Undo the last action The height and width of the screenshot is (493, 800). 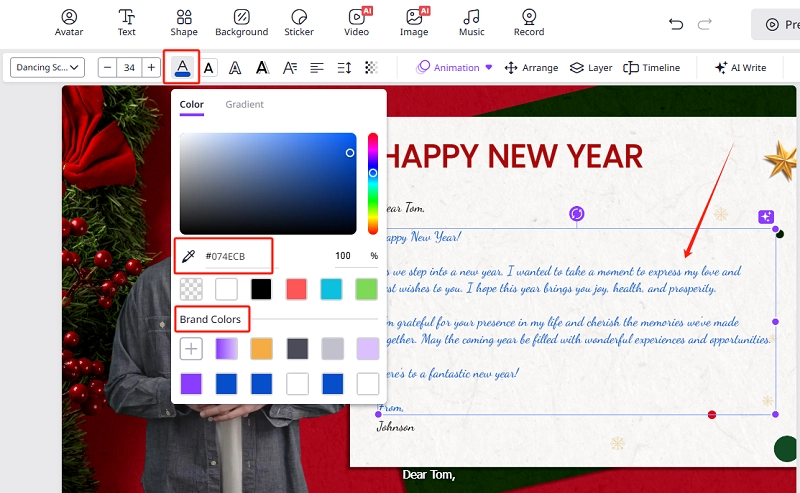click(676, 24)
